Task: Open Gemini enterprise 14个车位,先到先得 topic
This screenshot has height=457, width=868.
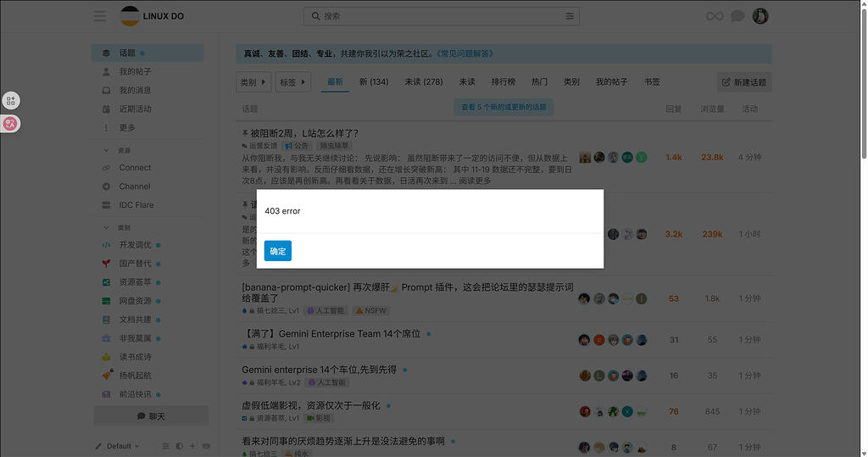Action: pyautogui.click(x=319, y=370)
